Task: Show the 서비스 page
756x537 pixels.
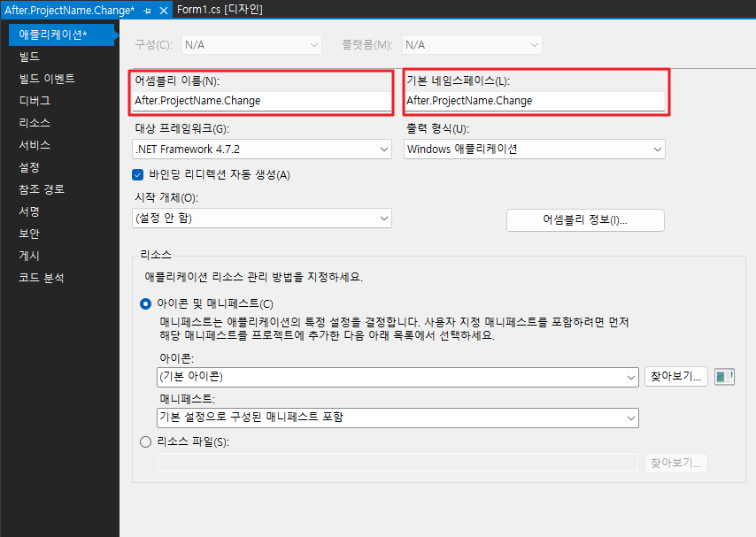Action: [35, 145]
